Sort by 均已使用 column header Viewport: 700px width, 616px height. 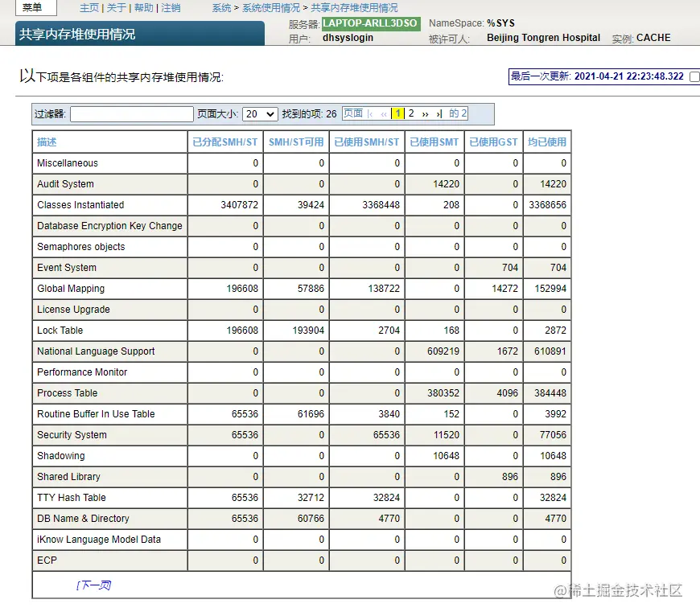point(547,142)
